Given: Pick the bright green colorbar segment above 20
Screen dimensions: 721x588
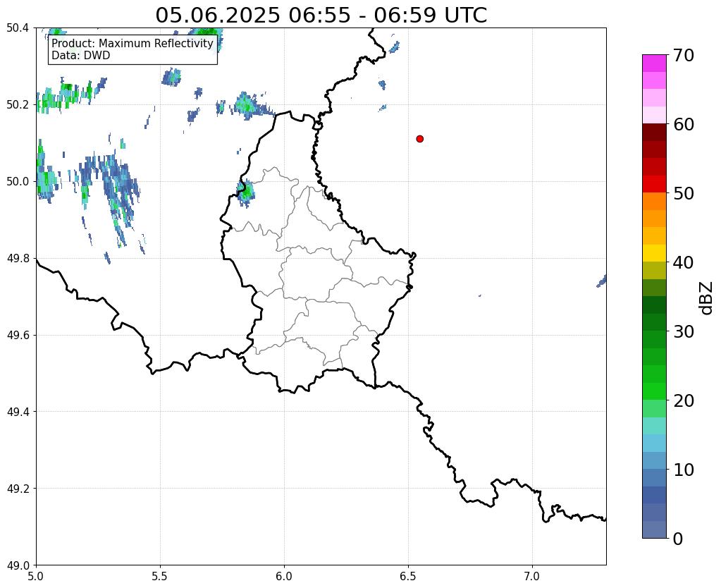Looking at the screenshot, I should pyautogui.click(x=654, y=391).
